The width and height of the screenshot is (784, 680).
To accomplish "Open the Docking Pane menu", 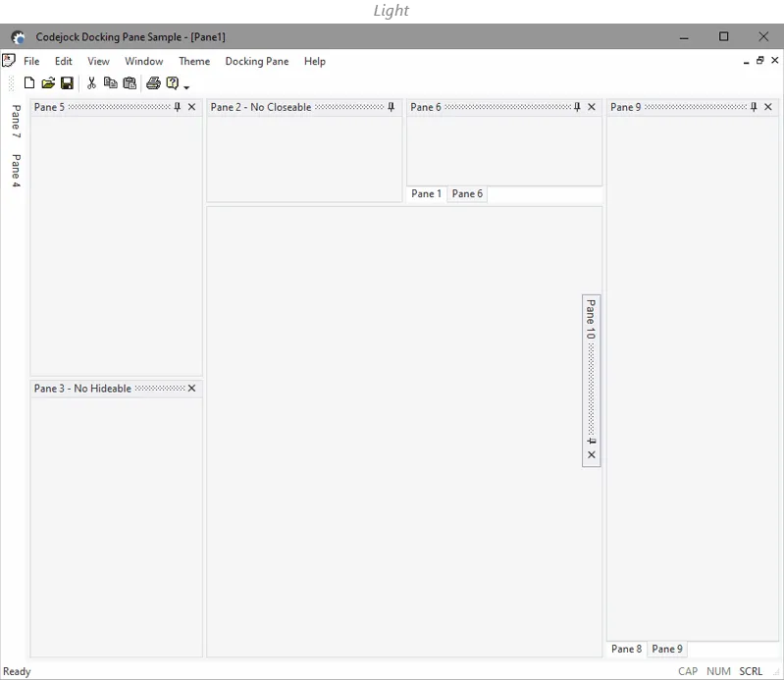I will (256, 61).
